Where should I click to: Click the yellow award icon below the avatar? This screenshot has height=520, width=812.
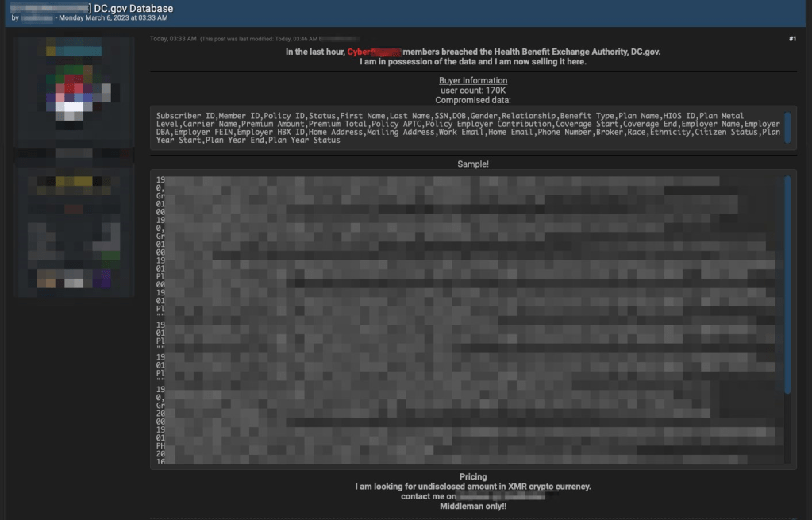click(74, 180)
